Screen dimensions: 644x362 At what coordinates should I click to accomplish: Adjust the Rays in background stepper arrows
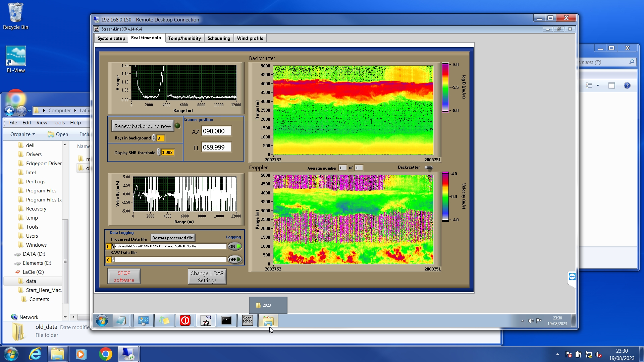pos(154,138)
